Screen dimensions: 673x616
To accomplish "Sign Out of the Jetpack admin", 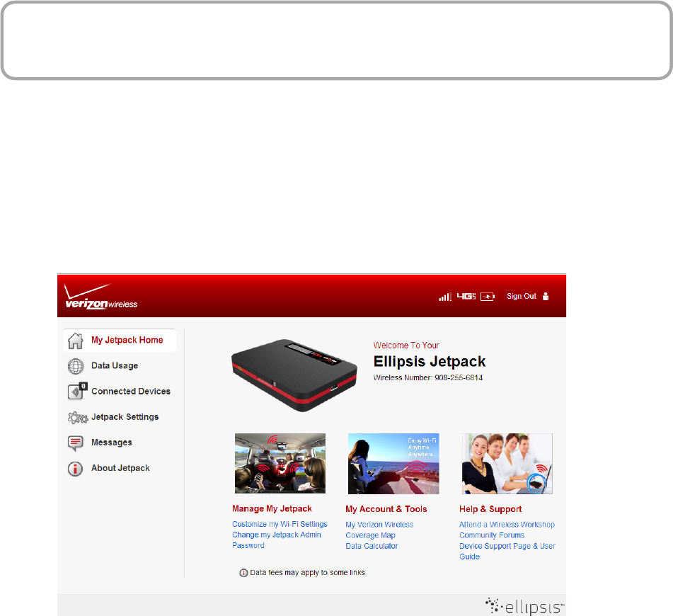I will tap(522, 296).
